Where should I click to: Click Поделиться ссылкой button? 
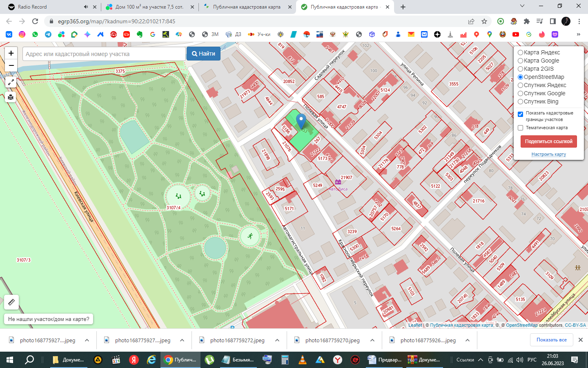(548, 141)
